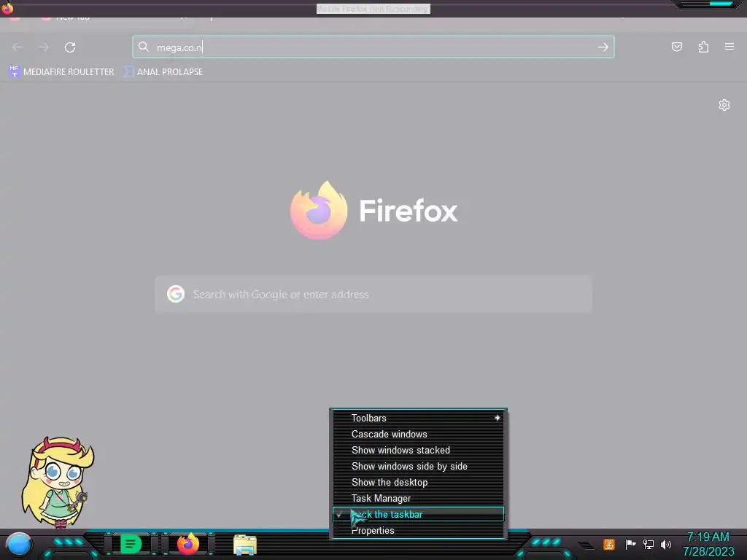
Task: Open the file explorer taskbar icon
Action: pos(245,545)
